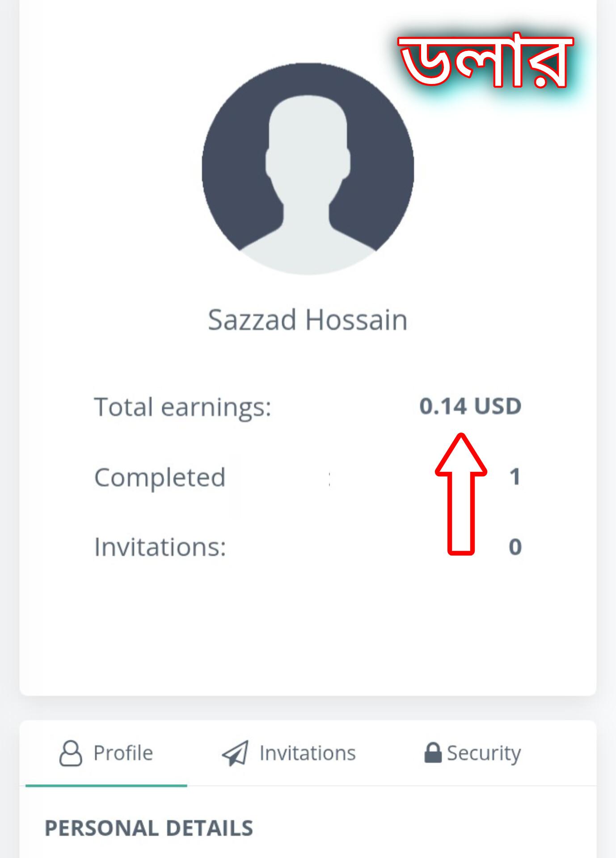
Task: Click the green underline beneath Profile tab
Action: coord(106,785)
